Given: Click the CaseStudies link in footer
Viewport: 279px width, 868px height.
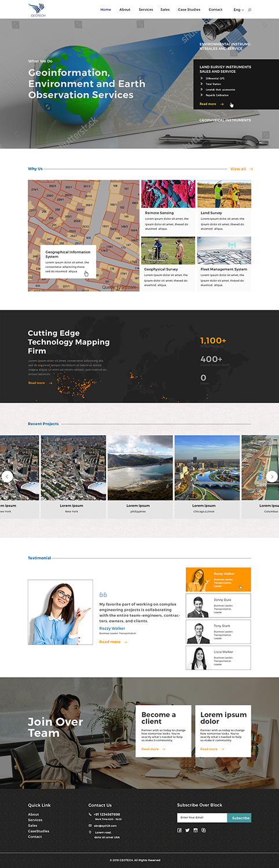Looking at the screenshot, I should 39,831.
